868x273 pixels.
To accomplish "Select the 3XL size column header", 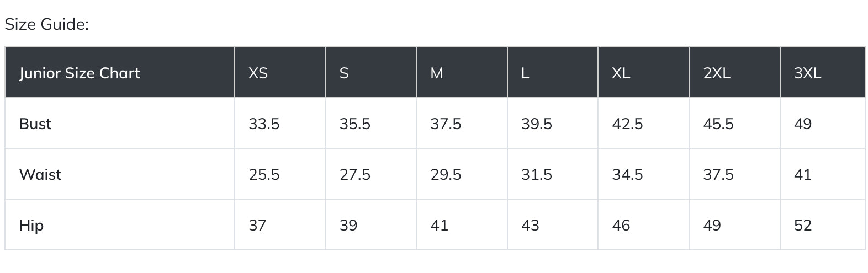I will [807, 73].
